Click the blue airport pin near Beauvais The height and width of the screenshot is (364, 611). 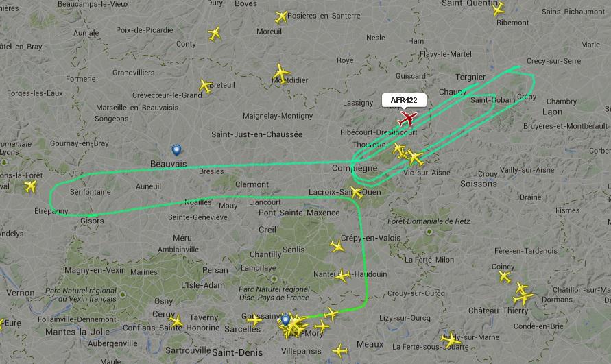[x=176, y=150]
